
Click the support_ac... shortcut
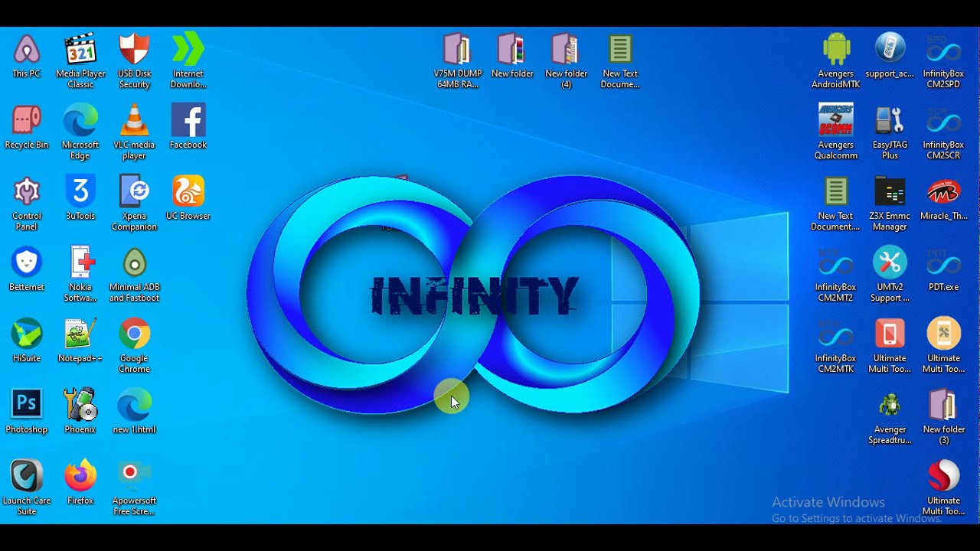point(890,56)
